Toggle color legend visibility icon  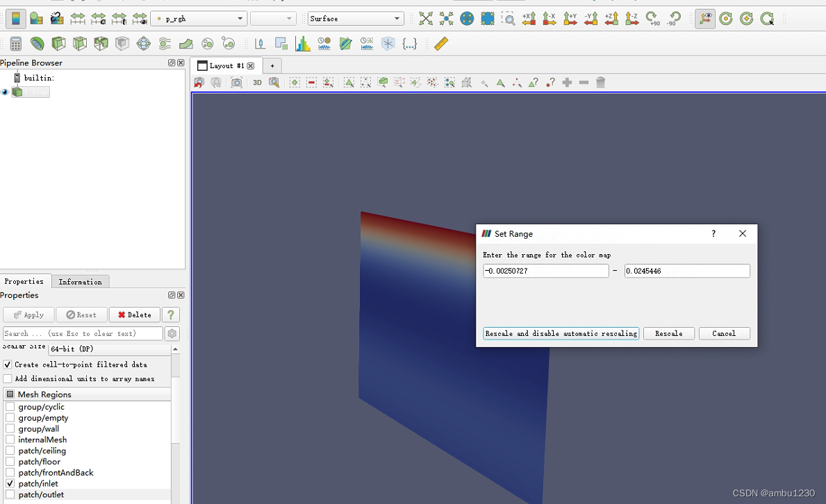16,19
